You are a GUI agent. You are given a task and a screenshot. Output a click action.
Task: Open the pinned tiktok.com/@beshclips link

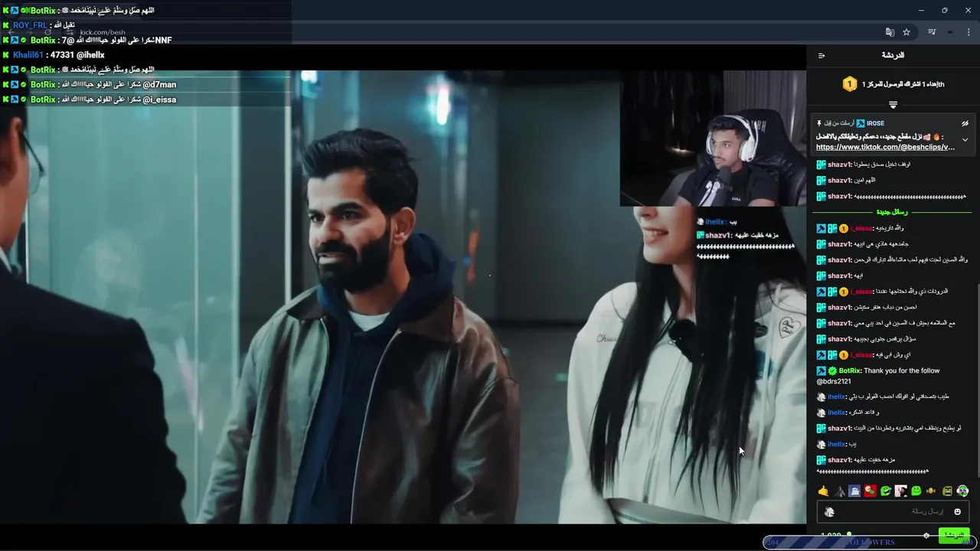pos(885,147)
